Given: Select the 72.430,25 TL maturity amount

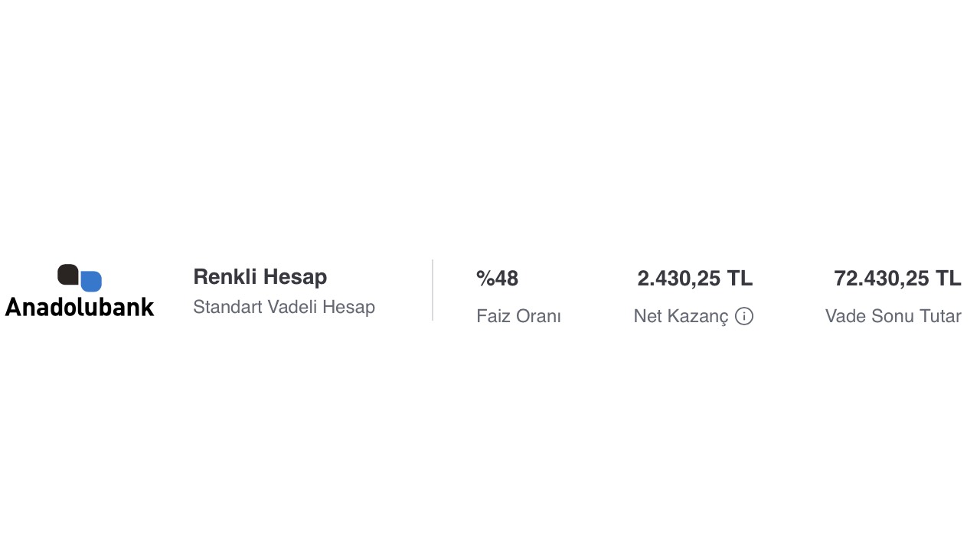Looking at the screenshot, I should [x=897, y=279].
